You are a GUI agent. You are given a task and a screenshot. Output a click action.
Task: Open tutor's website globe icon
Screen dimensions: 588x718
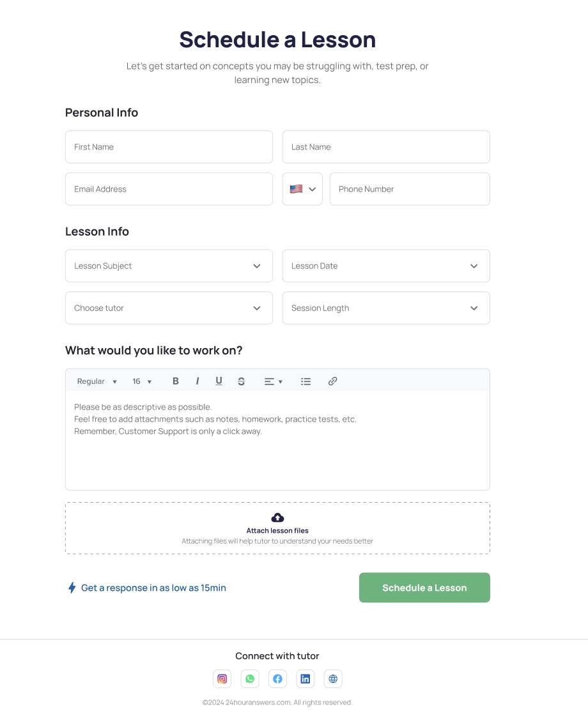(x=333, y=679)
